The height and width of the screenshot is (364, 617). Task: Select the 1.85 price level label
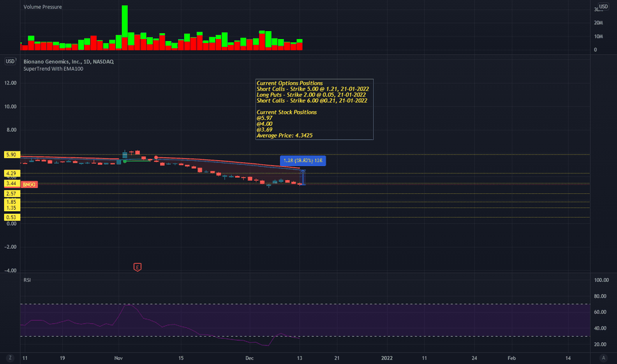click(x=12, y=202)
